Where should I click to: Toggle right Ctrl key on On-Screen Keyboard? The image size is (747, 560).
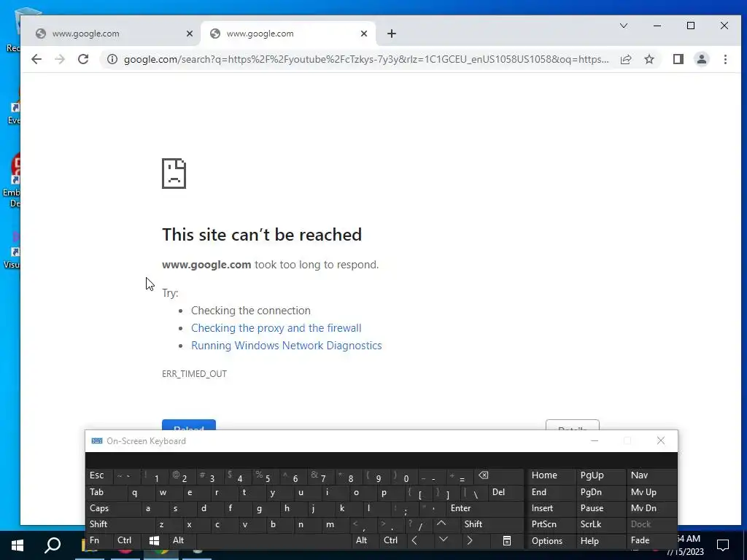point(391,540)
